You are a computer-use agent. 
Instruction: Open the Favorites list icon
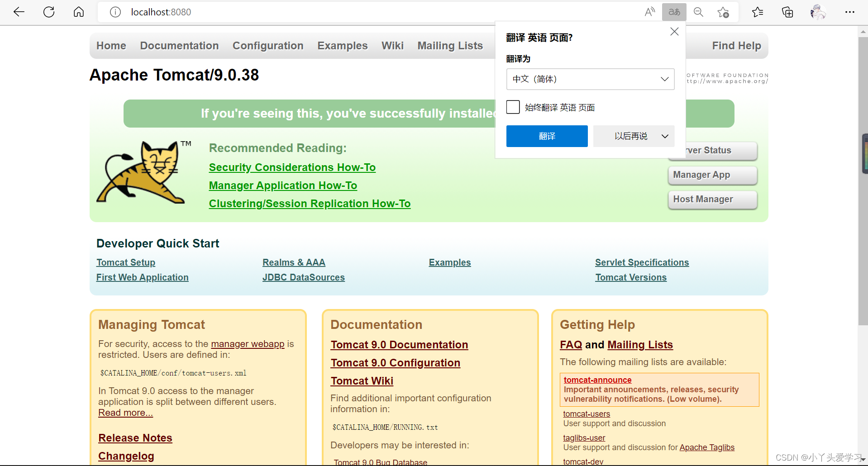tap(758, 12)
